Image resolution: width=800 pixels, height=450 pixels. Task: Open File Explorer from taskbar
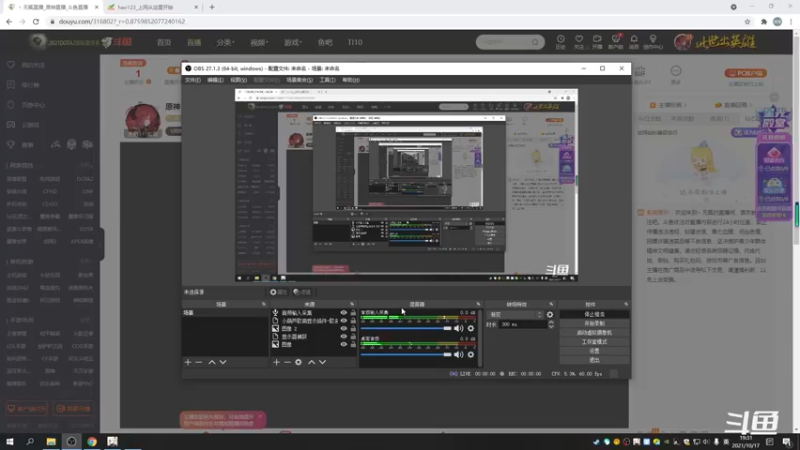pos(51,441)
